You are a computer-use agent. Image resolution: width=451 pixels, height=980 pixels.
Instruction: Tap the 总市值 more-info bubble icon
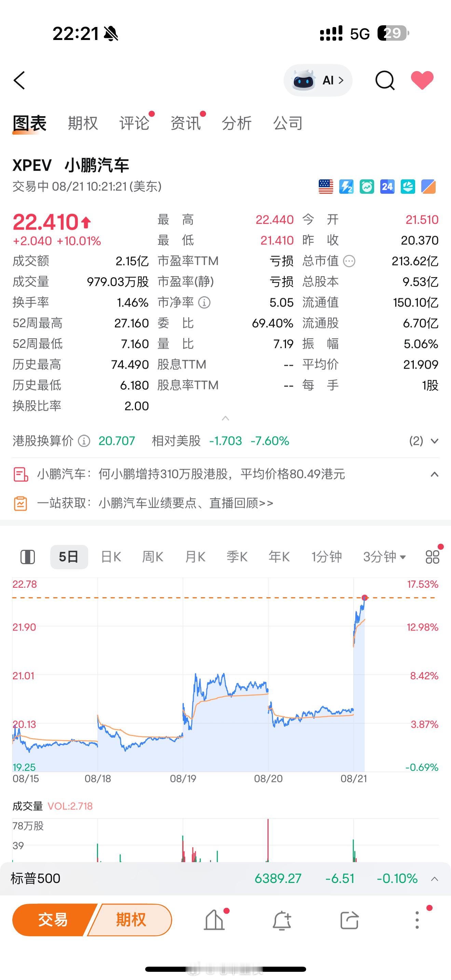[x=349, y=261]
